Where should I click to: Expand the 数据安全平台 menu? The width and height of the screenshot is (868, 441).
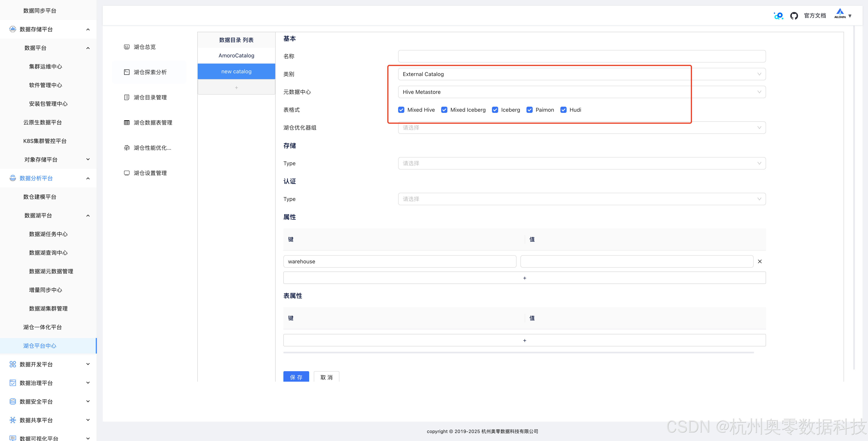point(88,401)
